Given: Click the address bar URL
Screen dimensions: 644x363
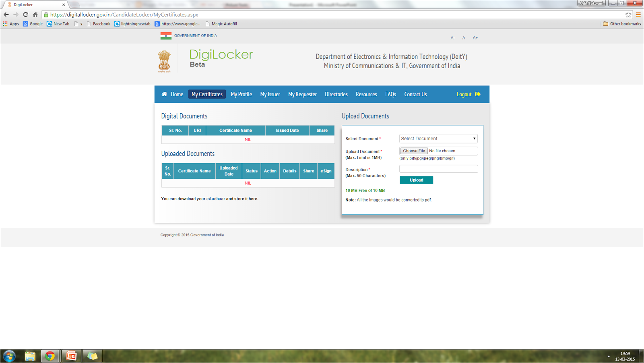Looking at the screenshot, I should 124,15.
